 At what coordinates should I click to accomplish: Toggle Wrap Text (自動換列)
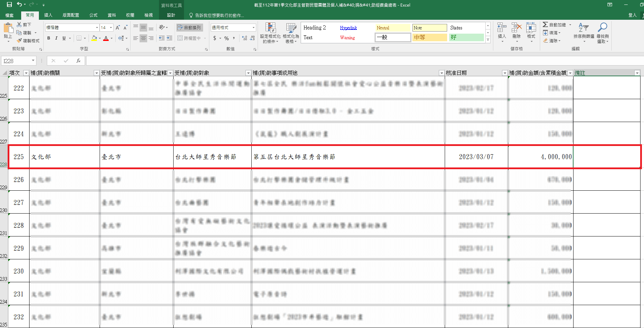189,27
